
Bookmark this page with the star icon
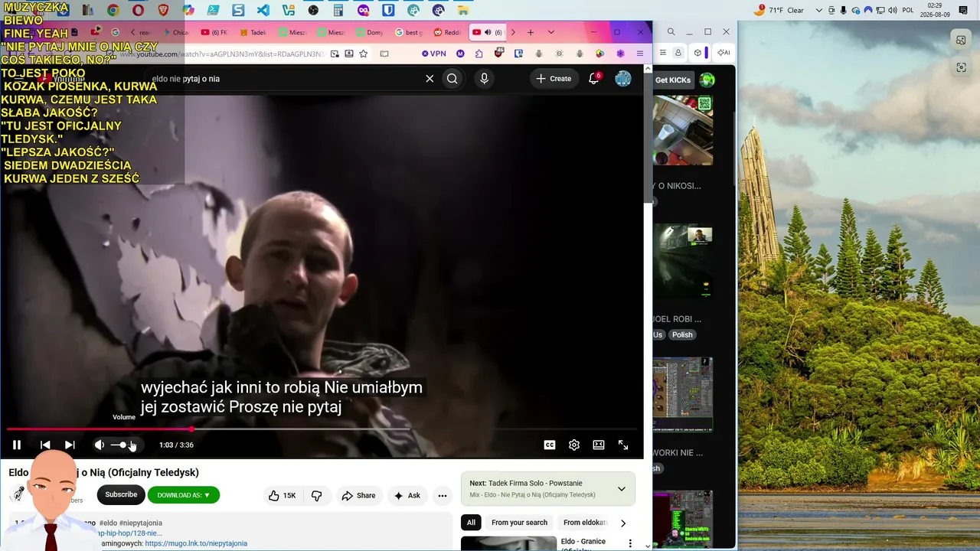[x=364, y=54]
